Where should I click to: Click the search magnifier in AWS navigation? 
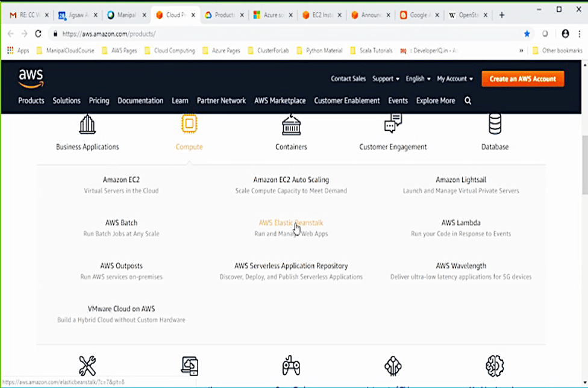pyautogui.click(x=468, y=101)
